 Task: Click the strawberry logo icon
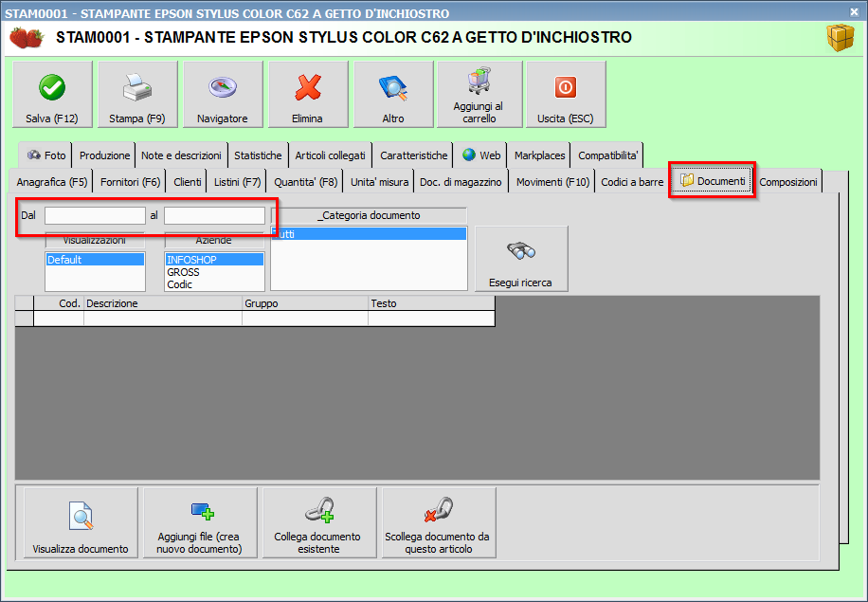pos(27,37)
